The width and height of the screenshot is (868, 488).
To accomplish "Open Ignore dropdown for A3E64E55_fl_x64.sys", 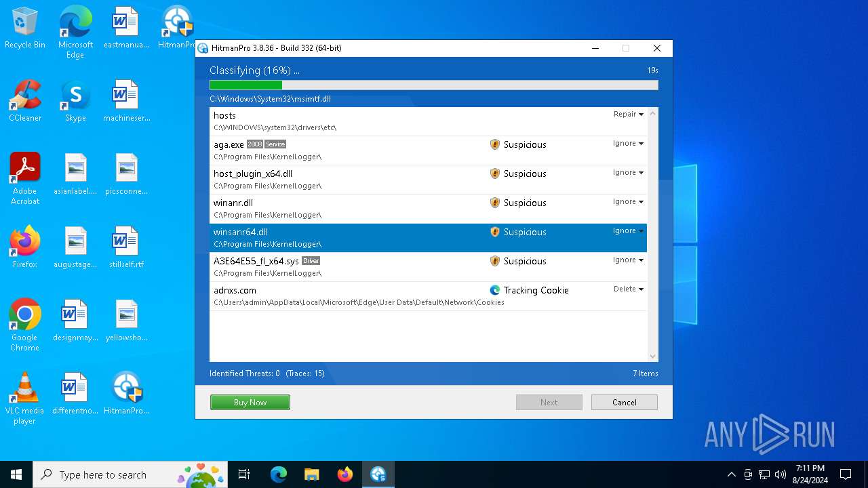I will pos(629,260).
